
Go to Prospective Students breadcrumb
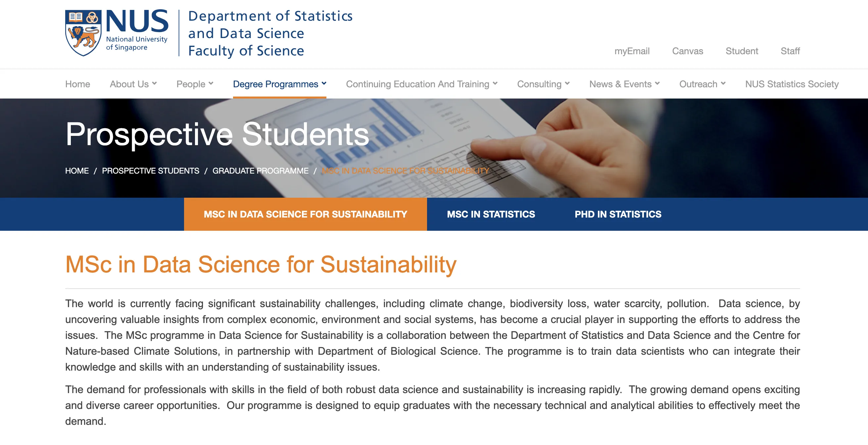(x=150, y=171)
